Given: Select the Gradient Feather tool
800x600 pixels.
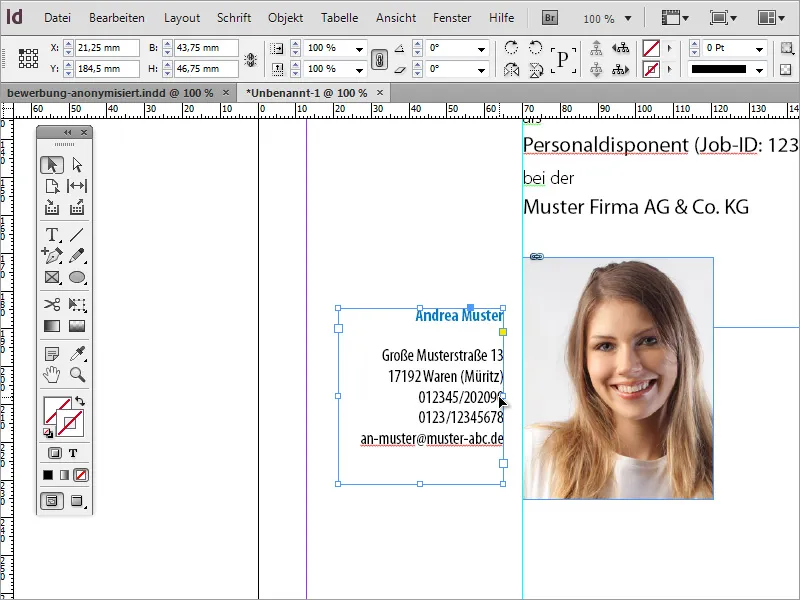Looking at the screenshot, I should coord(77,326).
